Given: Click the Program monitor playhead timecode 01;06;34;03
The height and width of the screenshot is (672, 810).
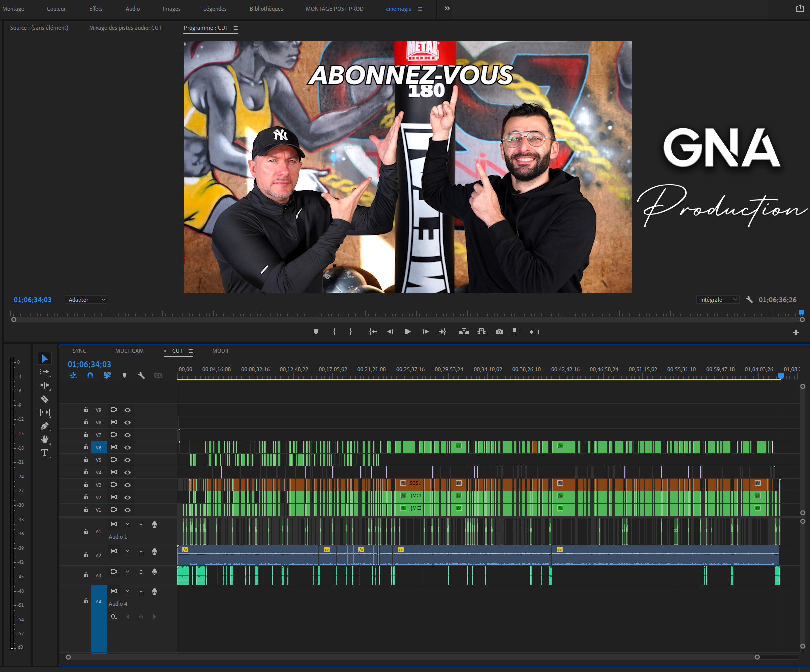Looking at the screenshot, I should (33, 300).
